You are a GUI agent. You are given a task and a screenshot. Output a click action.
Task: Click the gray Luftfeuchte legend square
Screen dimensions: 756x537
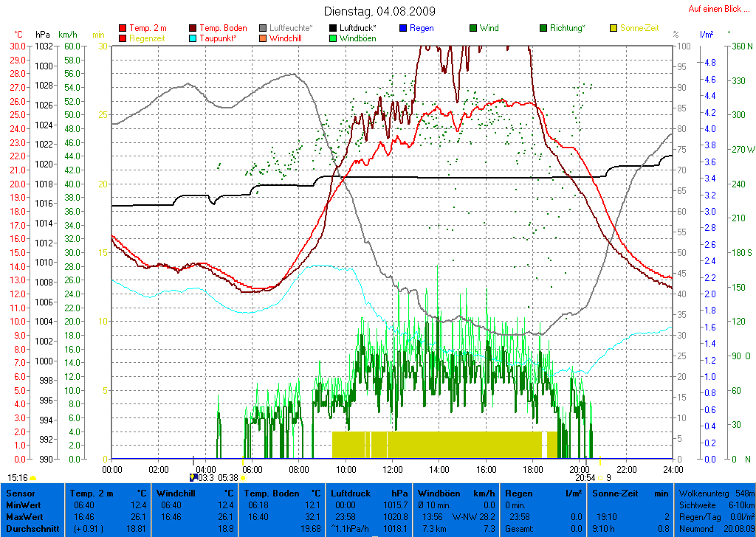[264, 28]
